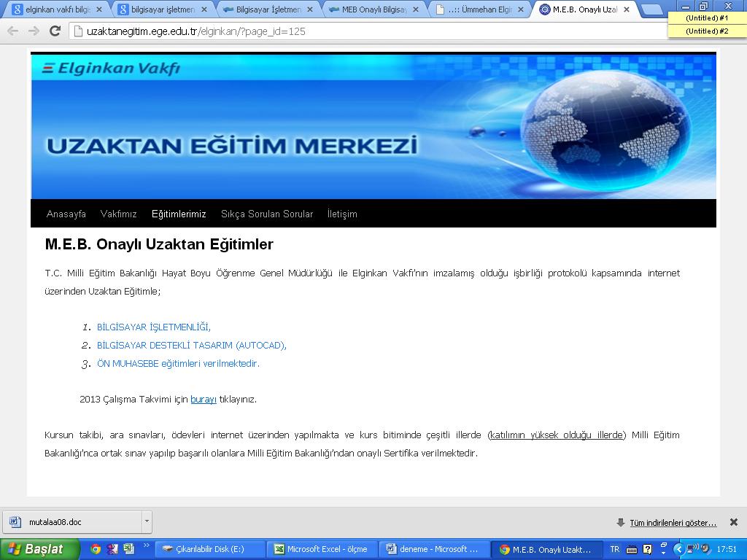
Task: Close the active 'M.E.B. Onaylı Uzal' tab
Action: 627,9
